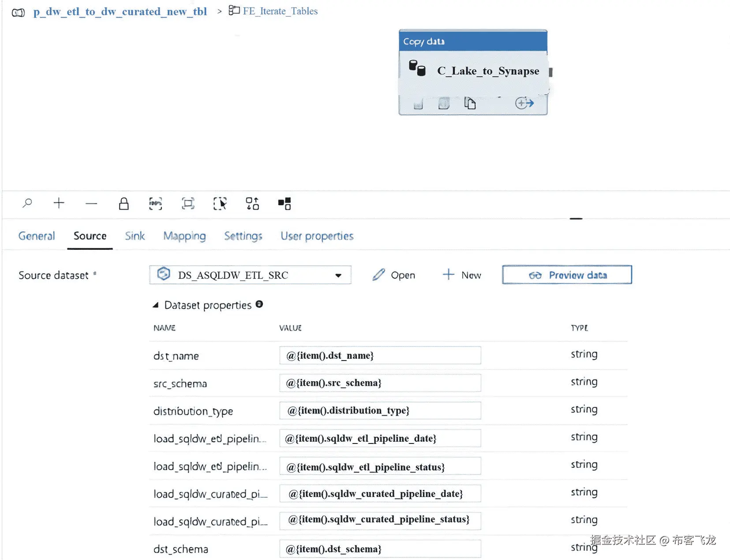Click the string type in the dst_name row

click(x=584, y=354)
